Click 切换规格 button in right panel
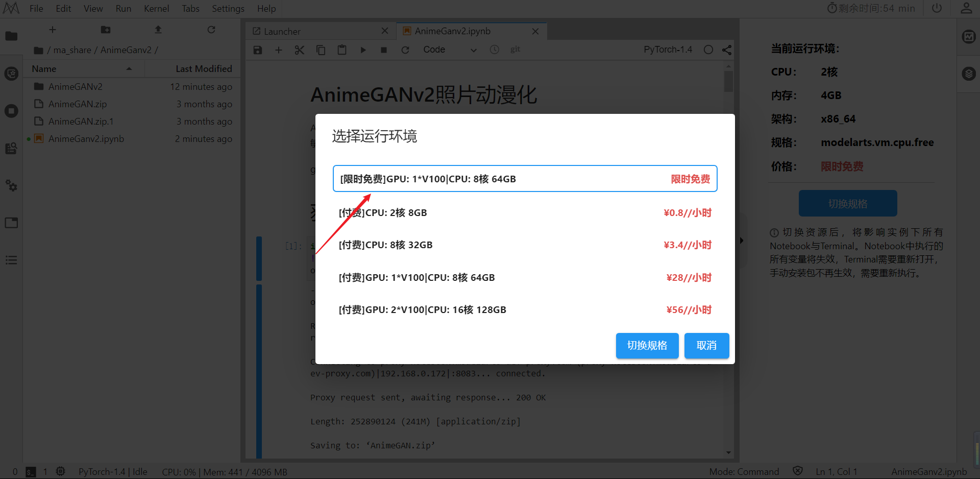 coord(848,204)
